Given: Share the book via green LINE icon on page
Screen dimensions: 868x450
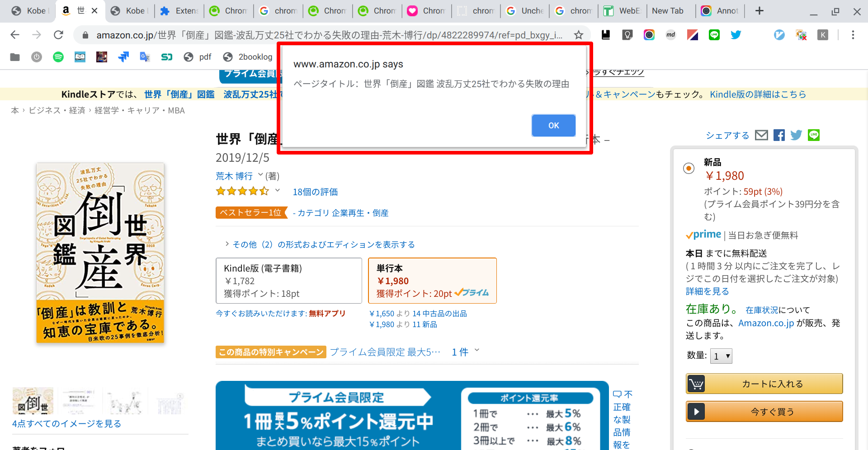Looking at the screenshot, I should click(x=814, y=135).
